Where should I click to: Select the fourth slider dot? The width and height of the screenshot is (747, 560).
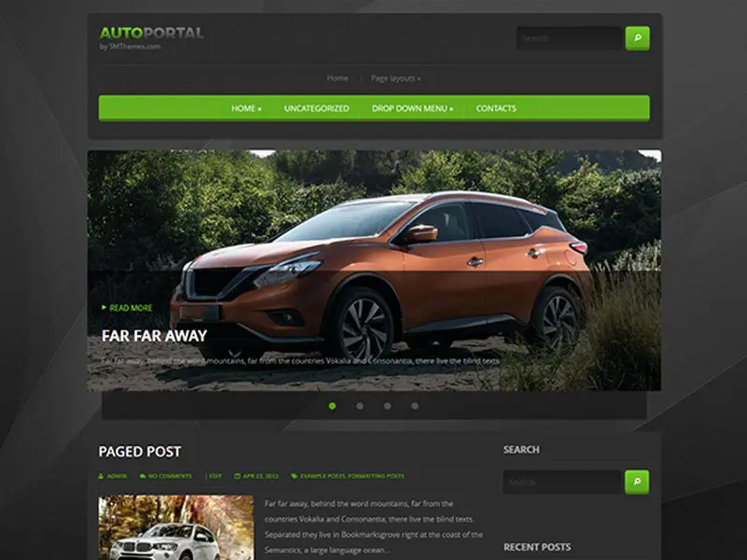click(x=415, y=406)
